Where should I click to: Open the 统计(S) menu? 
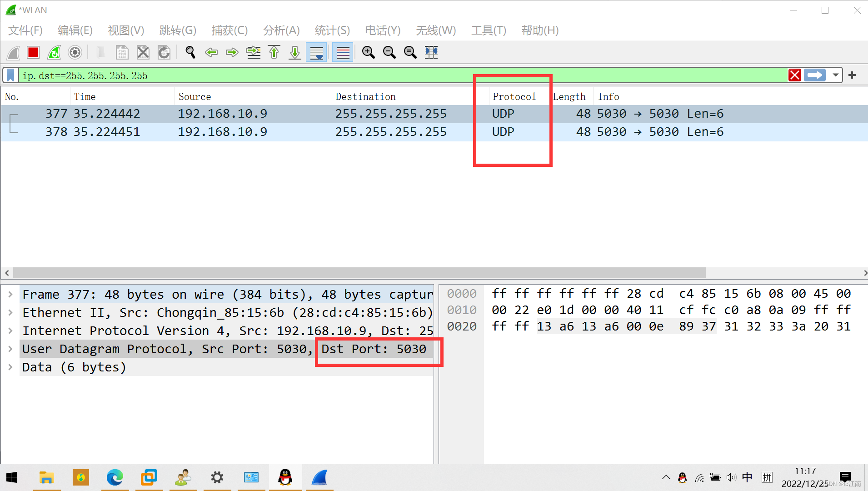click(332, 30)
